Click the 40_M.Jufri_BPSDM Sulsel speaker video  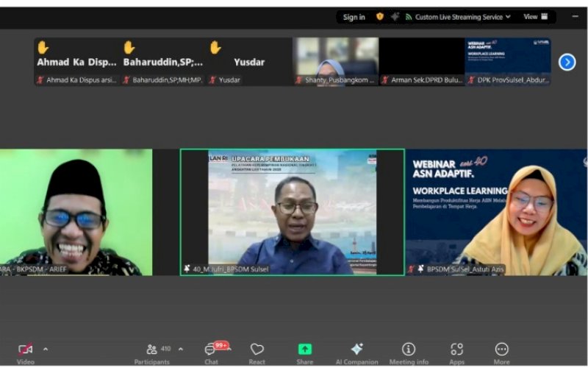pos(292,212)
